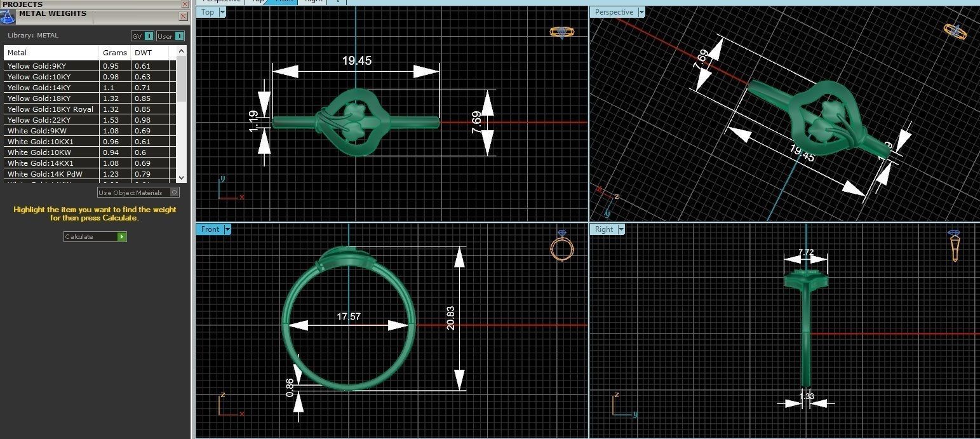This screenshot has height=439, width=980.
Task: Click the metal list scroll down arrow
Action: pyautogui.click(x=182, y=177)
